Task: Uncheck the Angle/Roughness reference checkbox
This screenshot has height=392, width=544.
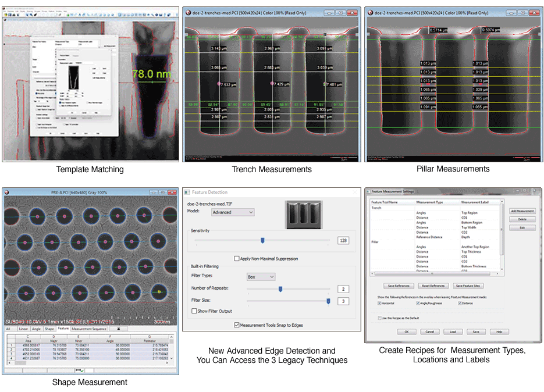Action: point(418,303)
